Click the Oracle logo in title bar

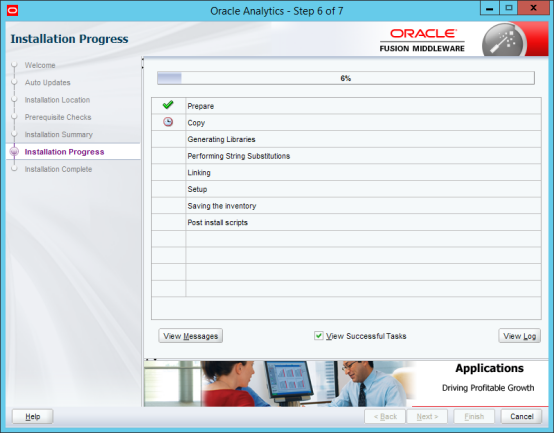pos(12,11)
